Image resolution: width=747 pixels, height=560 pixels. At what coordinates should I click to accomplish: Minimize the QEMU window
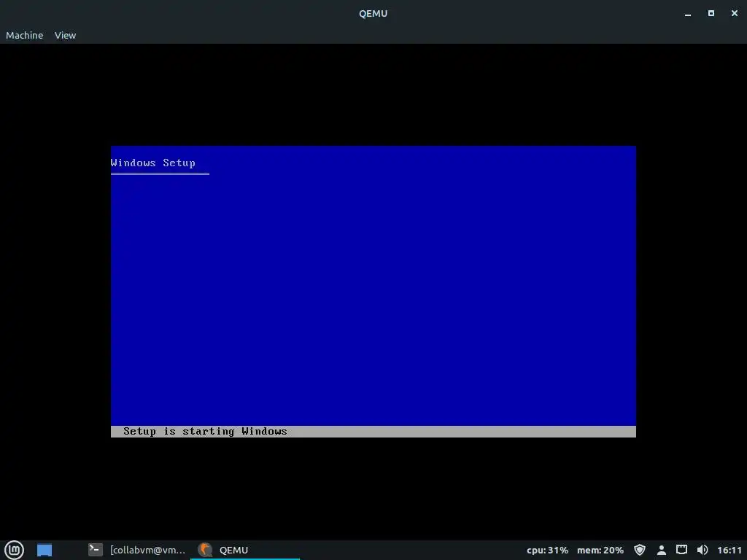(687, 14)
